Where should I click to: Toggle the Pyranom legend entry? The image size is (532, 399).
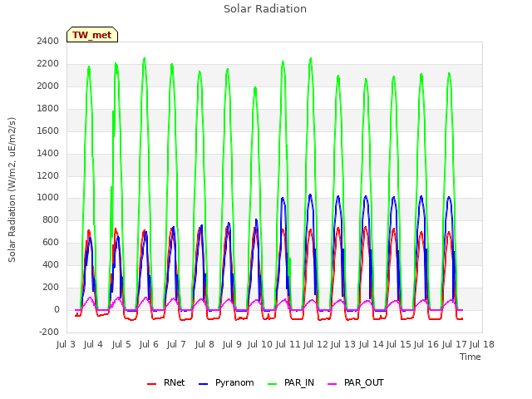tap(226, 382)
